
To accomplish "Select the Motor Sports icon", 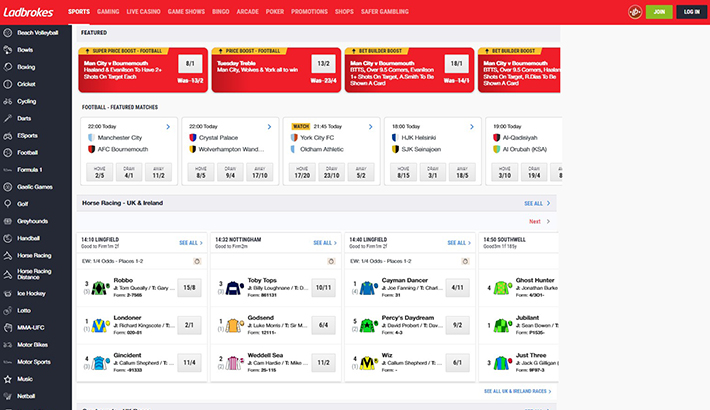I will coord(8,362).
